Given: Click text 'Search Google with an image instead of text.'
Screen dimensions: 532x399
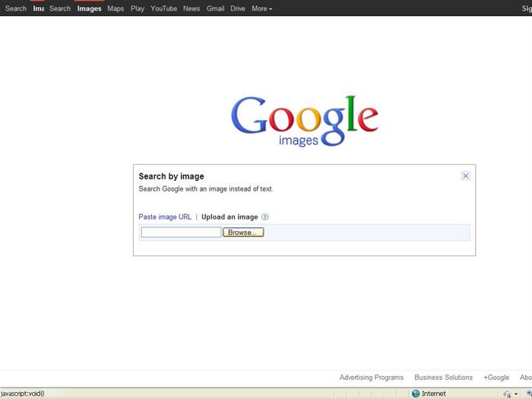Looking at the screenshot, I should [x=206, y=189].
